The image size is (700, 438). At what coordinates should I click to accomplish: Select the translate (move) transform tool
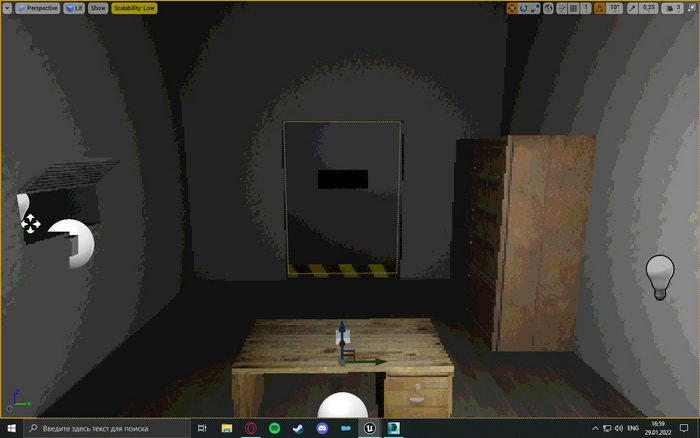[511, 8]
